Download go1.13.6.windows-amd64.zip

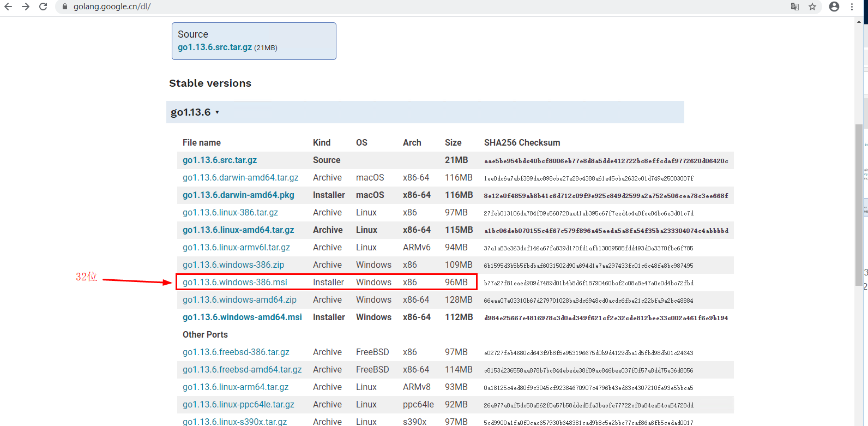pyautogui.click(x=239, y=299)
